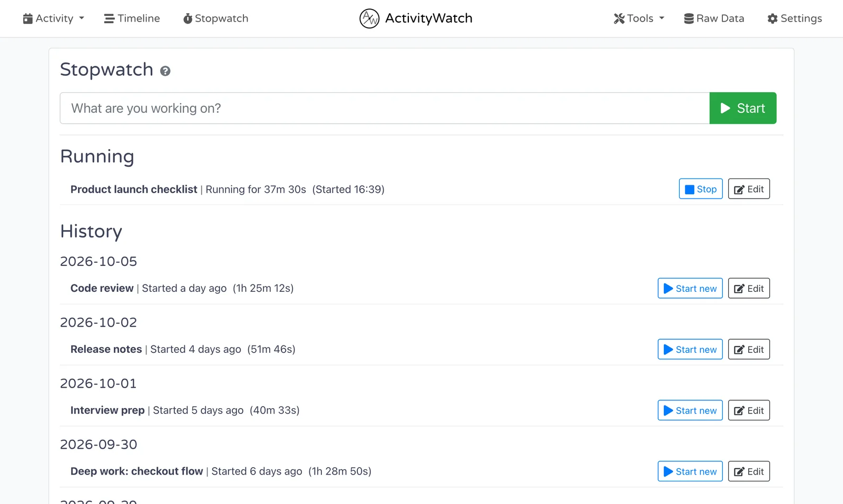Viewport: 843px width, 504px height.
Task: Edit the Deep work: checkout flow entry
Action: 749,472
